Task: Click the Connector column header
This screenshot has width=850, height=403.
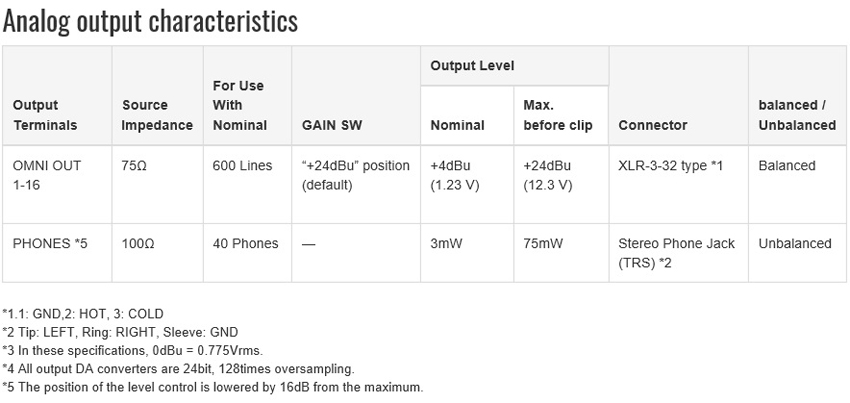Action: click(679, 95)
